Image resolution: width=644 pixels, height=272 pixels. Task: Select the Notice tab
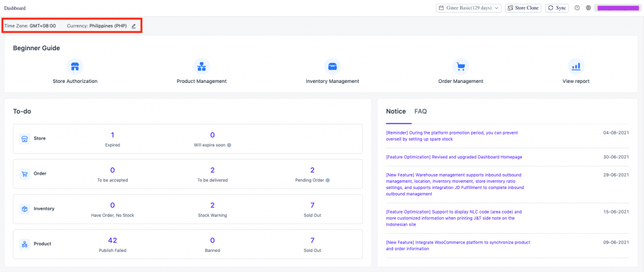tap(396, 111)
